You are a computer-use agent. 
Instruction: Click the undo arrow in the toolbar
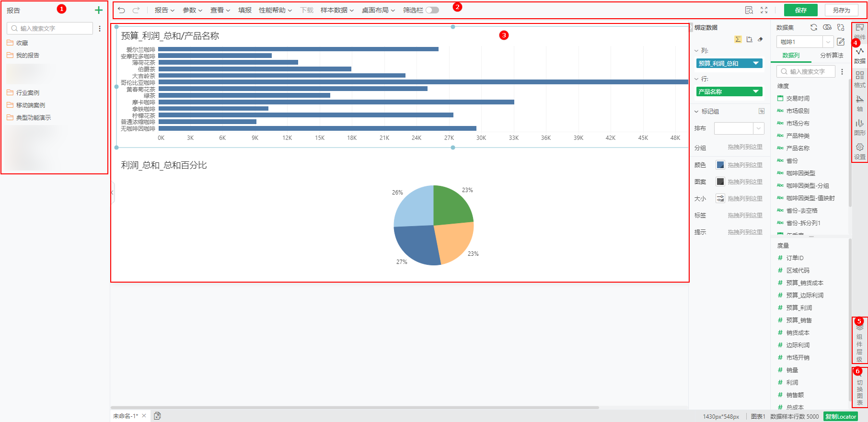coord(121,10)
